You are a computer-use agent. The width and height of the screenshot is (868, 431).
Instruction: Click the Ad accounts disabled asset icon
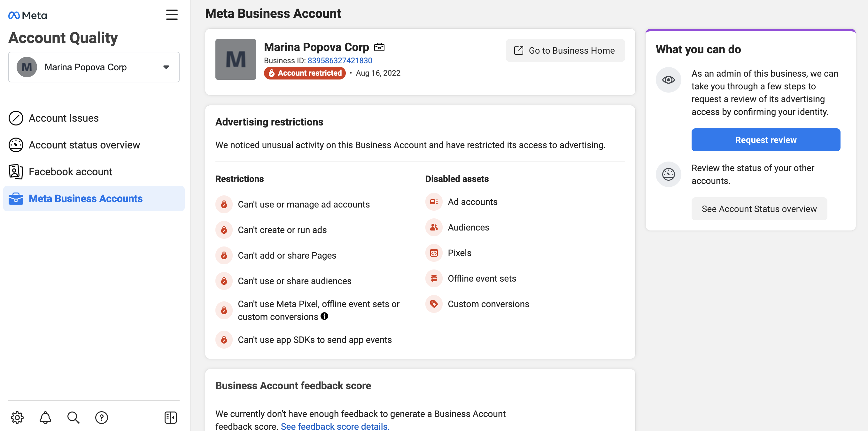434,202
